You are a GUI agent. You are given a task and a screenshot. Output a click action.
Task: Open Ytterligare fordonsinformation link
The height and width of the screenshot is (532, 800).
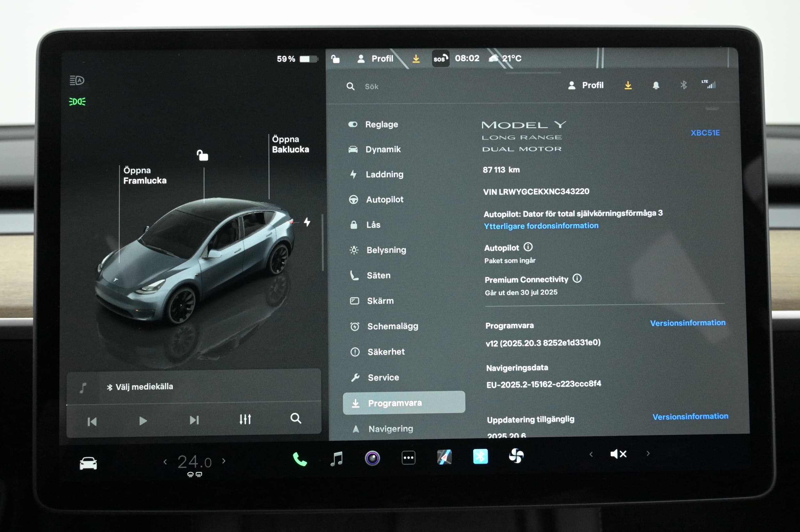point(541,226)
